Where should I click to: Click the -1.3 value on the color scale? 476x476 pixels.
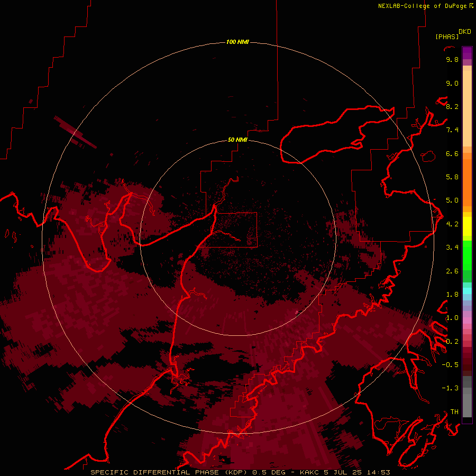point(450,388)
